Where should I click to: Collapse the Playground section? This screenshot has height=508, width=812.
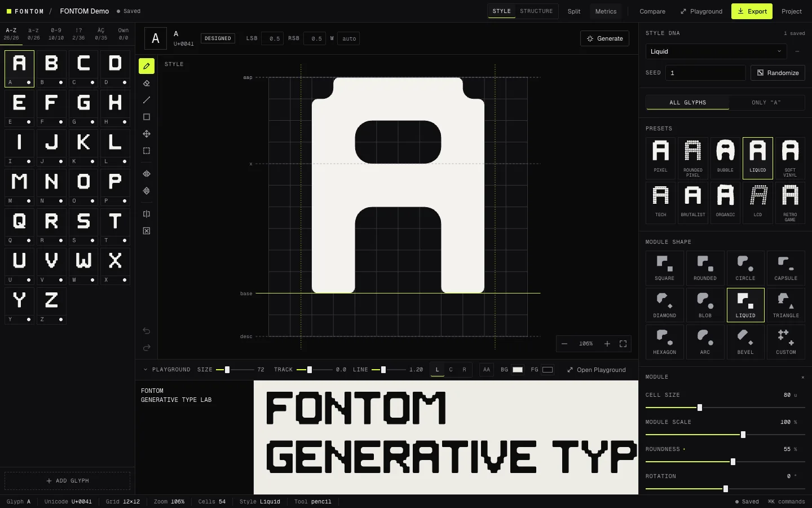tap(145, 370)
